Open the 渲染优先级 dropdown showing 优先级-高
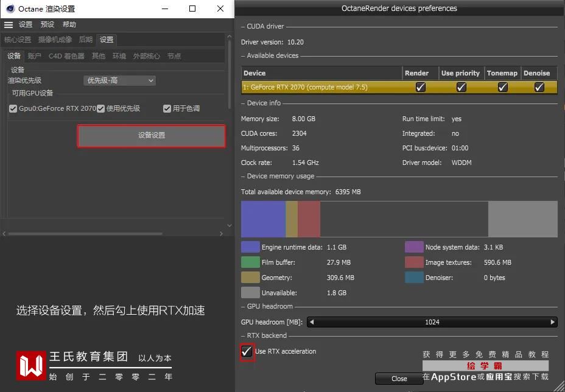565x392 pixels. 119,80
